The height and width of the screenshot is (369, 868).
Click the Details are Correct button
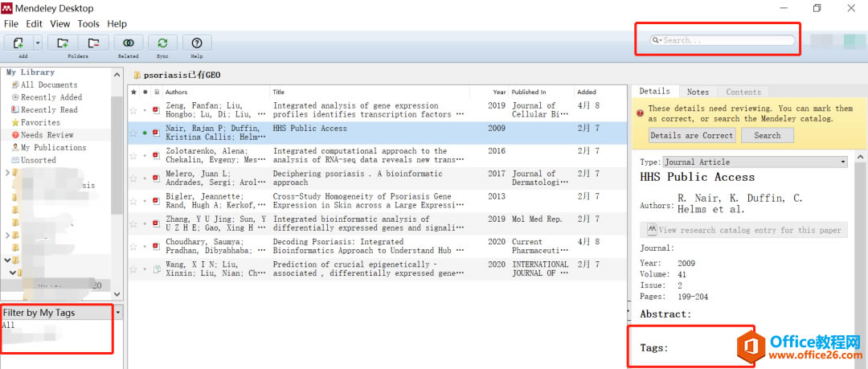(692, 135)
